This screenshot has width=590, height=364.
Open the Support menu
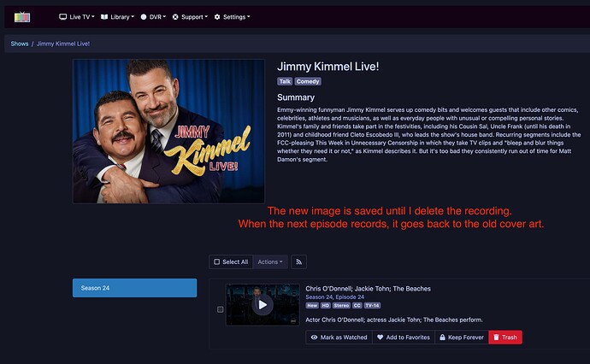pos(190,17)
